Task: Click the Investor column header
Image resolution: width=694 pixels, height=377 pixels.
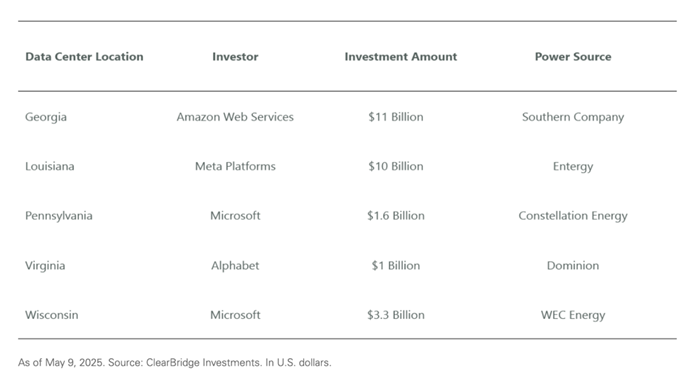Action: pos(235,57)
